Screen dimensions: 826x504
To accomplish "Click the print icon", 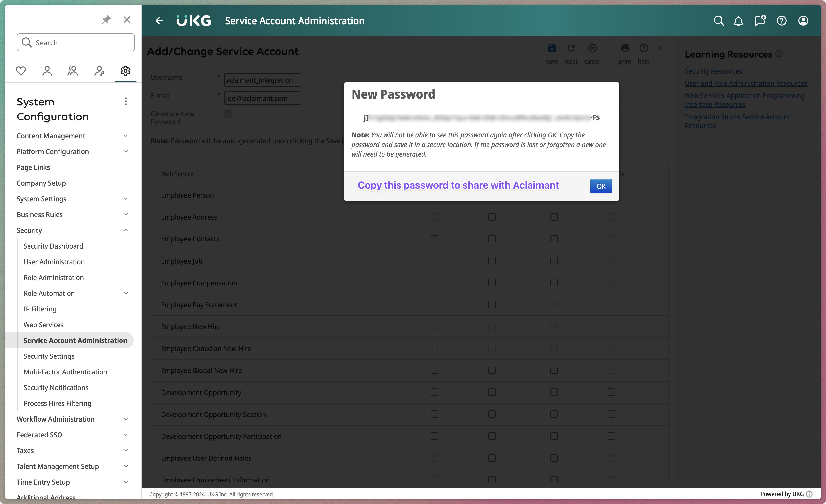I will point(625,48).
